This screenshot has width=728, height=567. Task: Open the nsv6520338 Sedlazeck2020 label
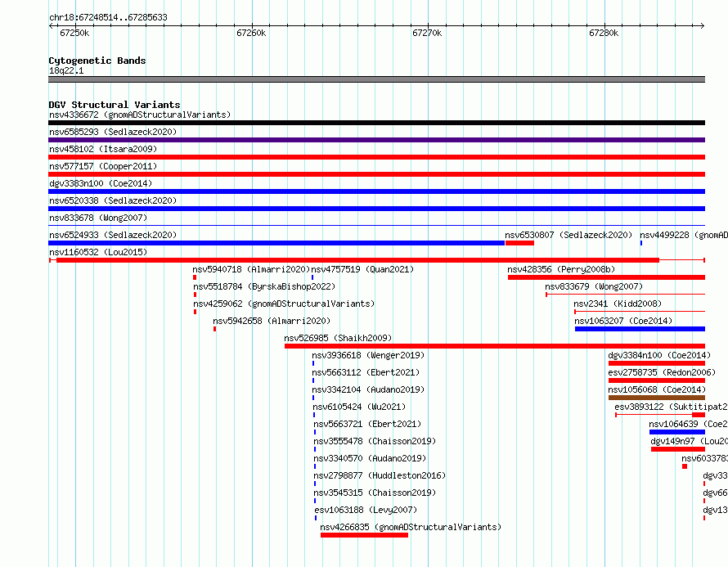click(x=113, y=200)
